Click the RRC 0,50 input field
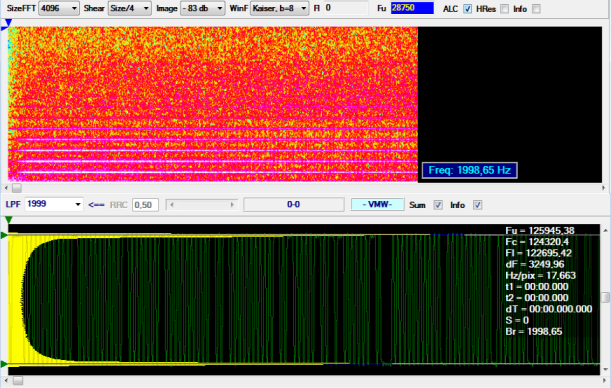 tap(145, 205)
